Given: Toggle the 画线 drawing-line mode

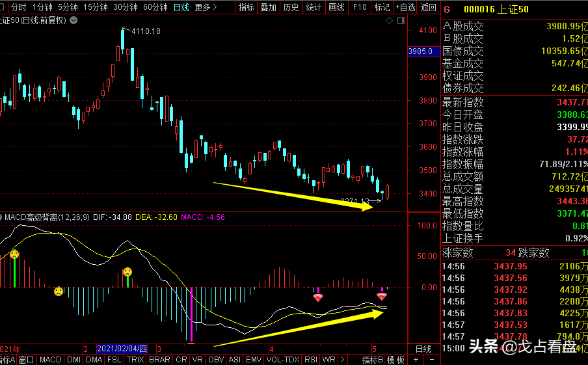Looking at the screenshot, I should pos(336,7).
